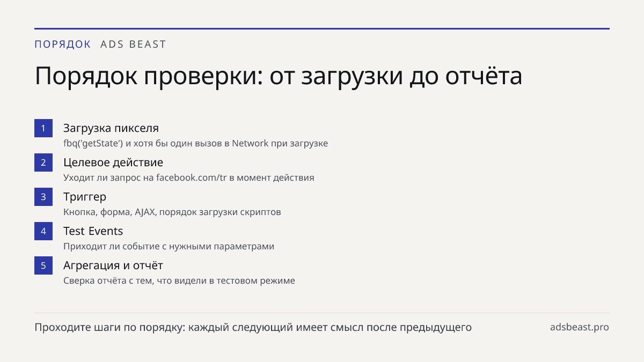Open the adsbeast.pro link in footer

580,327
